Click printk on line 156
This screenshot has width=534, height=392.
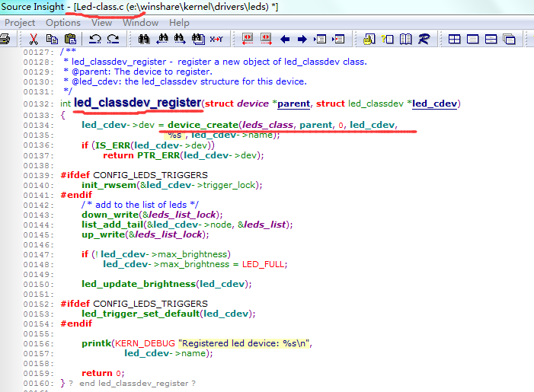pyautogui.click(x=97, y=343)
